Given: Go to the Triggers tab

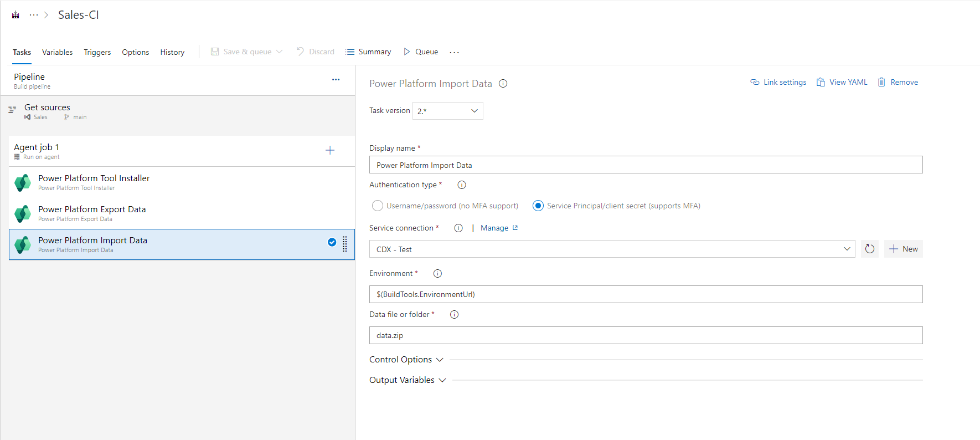Looking at the screenshot, I should pos(97,52).
